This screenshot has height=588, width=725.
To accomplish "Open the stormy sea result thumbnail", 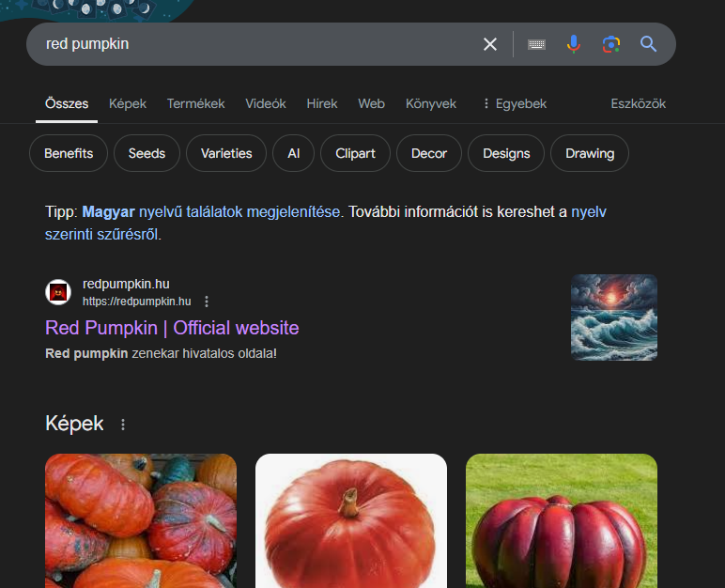I will click(x=614, y=317).
